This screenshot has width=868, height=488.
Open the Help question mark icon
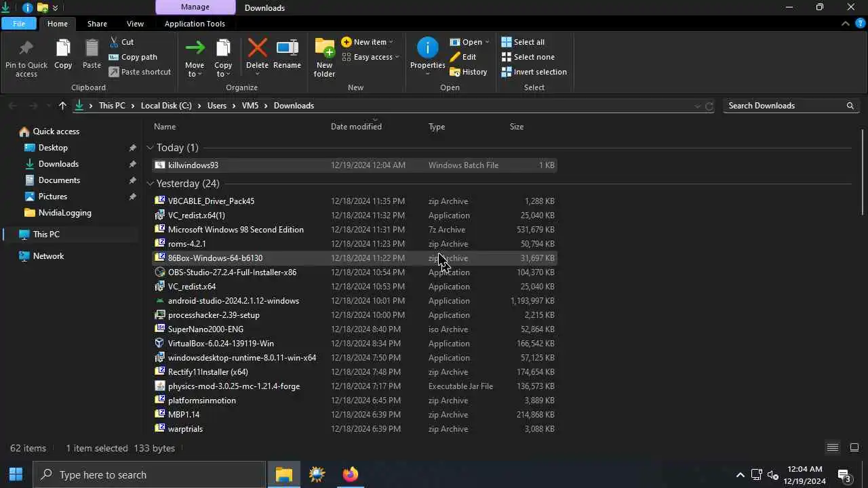click(x=859, y=23)
